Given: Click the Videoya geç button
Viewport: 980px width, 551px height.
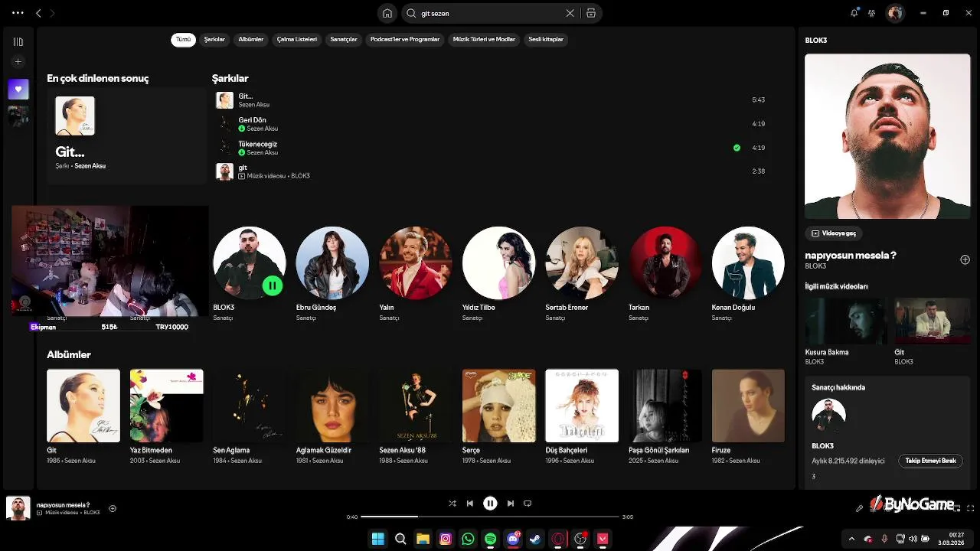Looking at the screenshot, I should 833,233.
